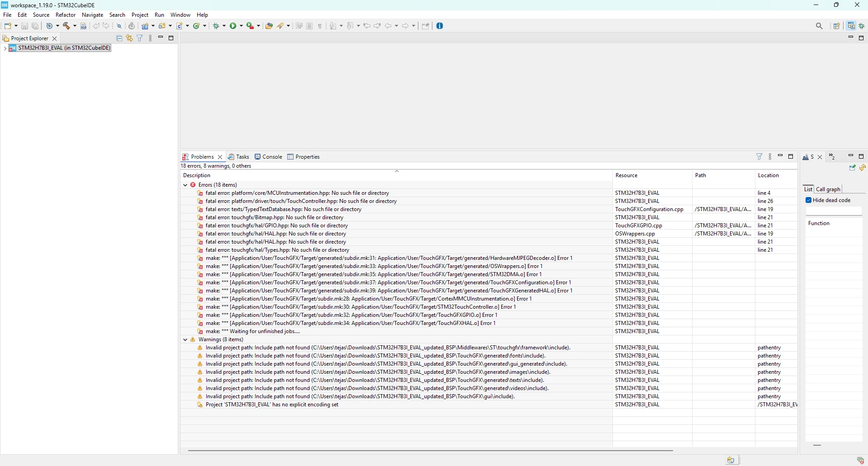The height and width of the screenshot is (466, 868).
Task: Open the Run dropdown arrow
Action: click(x=241, y=26)
